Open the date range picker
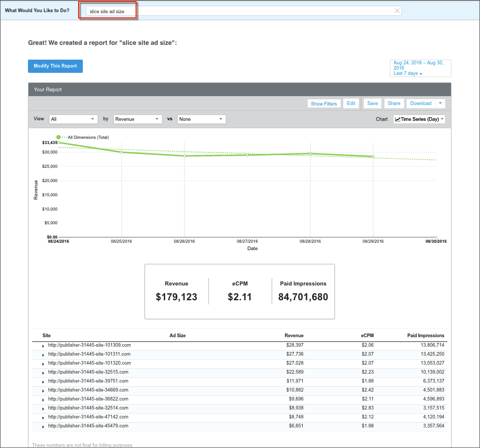 (420, 68)
